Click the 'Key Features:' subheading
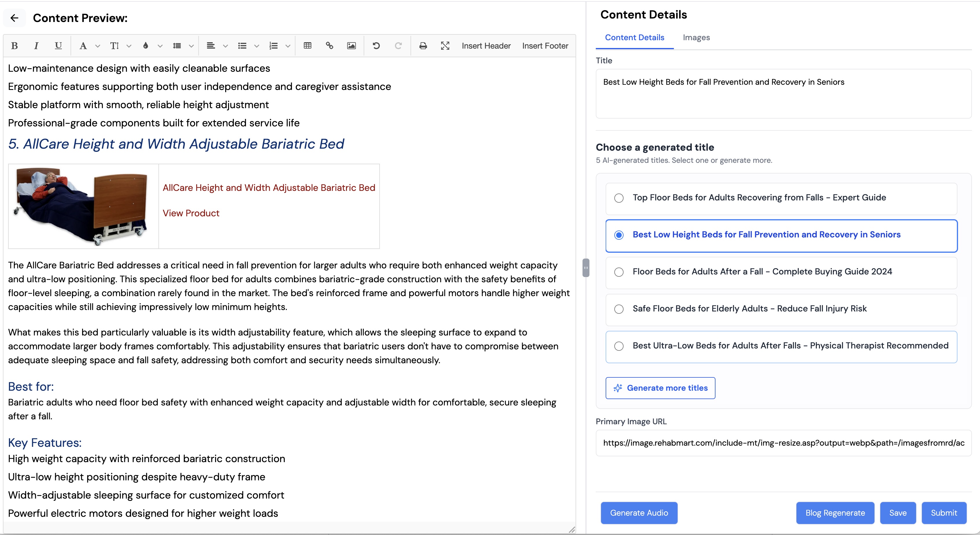 click(45, 442)
